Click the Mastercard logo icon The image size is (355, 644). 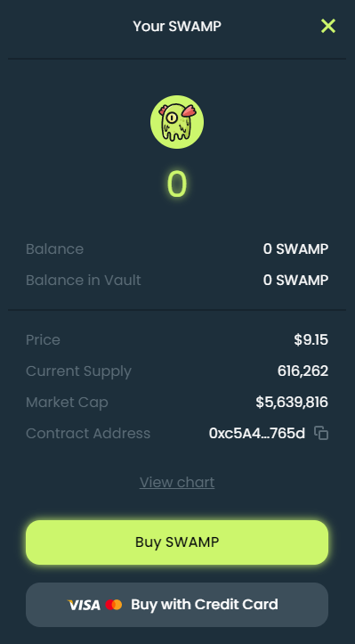click(x=114, y=605)
